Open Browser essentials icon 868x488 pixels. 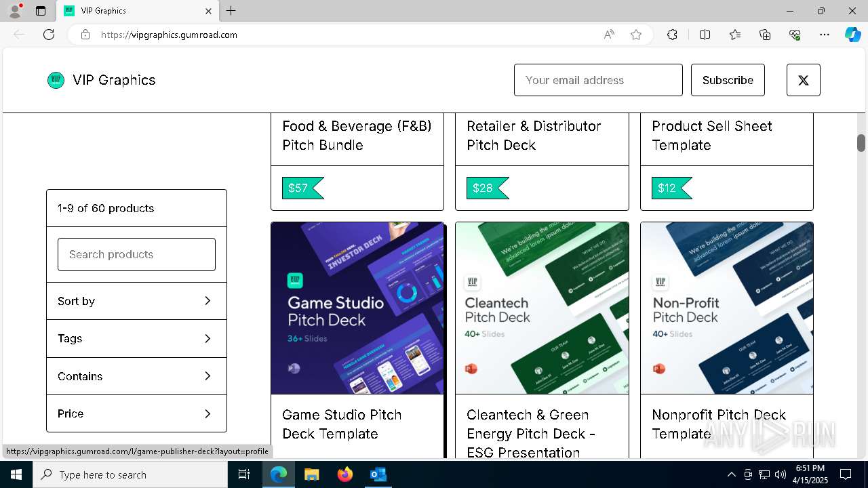point(795,35)
